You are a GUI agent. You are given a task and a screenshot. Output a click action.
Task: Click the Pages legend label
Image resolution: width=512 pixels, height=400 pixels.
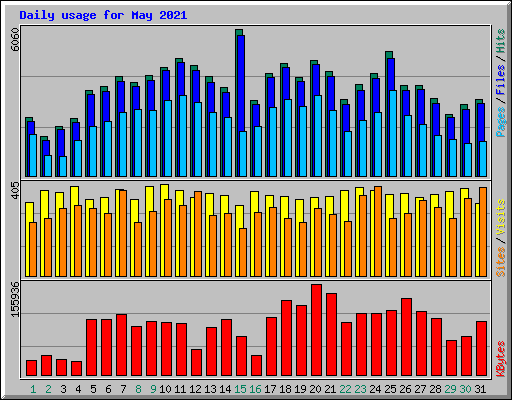[500, 122]
